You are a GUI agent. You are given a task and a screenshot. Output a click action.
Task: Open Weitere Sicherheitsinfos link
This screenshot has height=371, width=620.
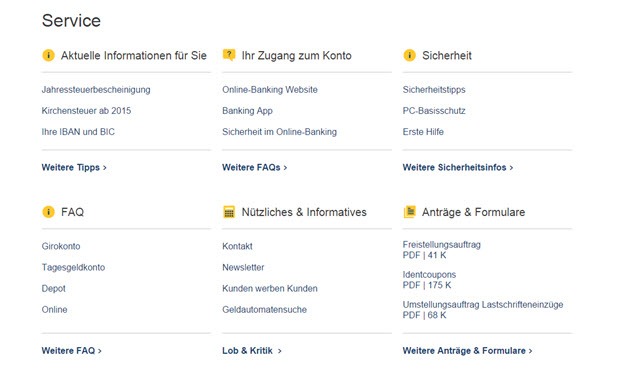[x=458, y=167]
